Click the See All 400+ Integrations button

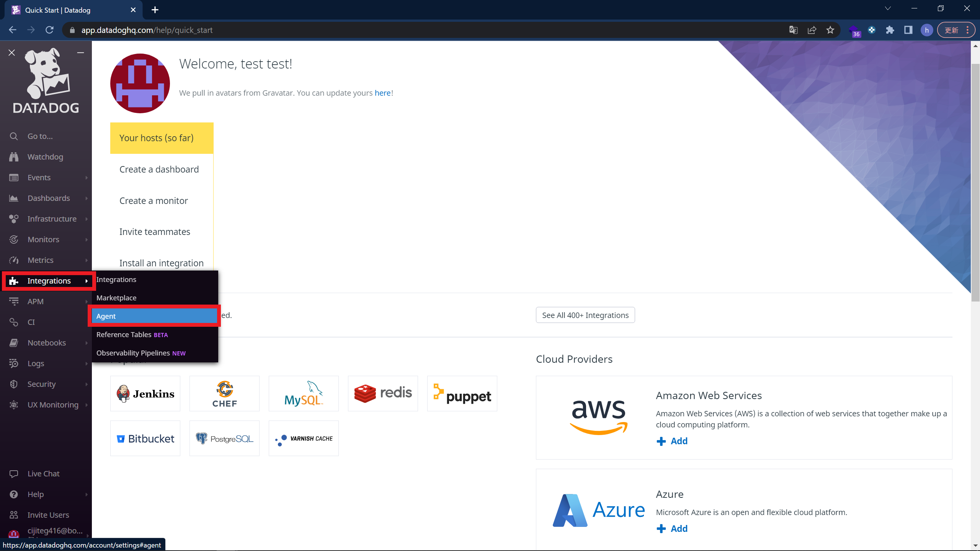tap(586, 315)
